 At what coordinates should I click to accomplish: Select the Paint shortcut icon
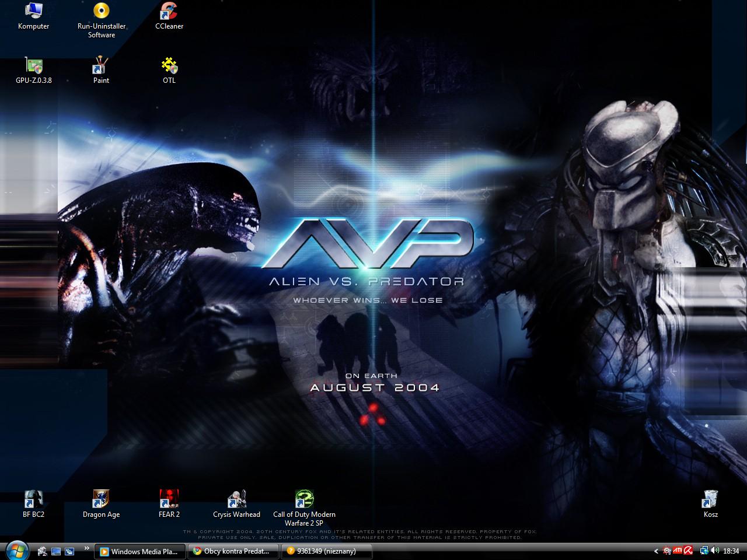click(101, 71)
